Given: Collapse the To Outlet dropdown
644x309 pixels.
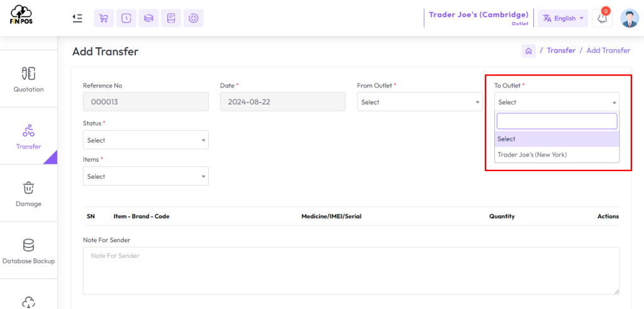Looking at the screenshot, I should click(557, 102).
